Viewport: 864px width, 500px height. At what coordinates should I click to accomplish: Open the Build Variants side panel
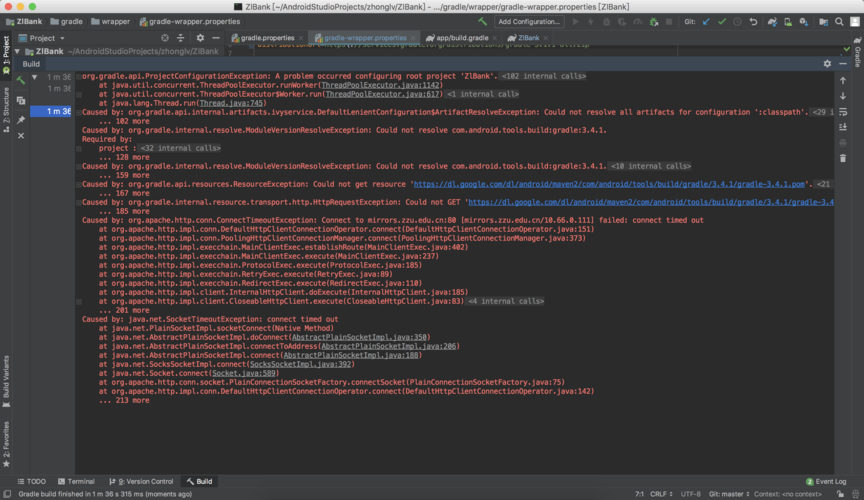click(x=6, y=381)
